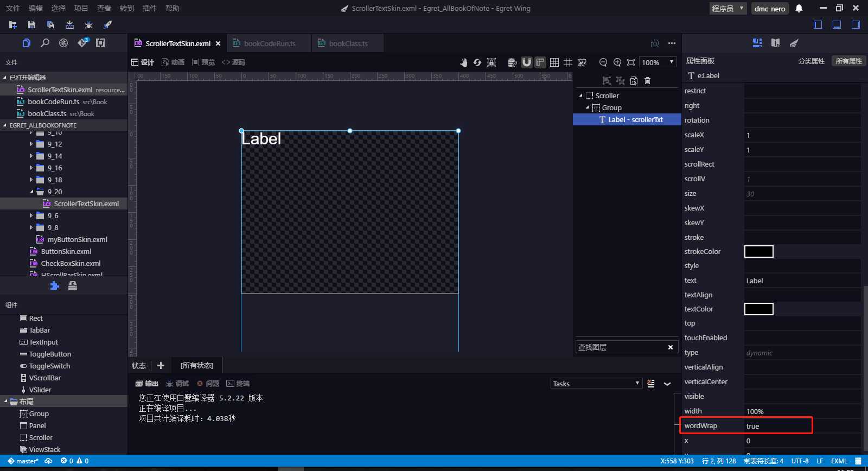The width and height of the screenshot is (868, 471).
Task: Switch to bookCodeRun.ts tab
Action: coord(269,43)
